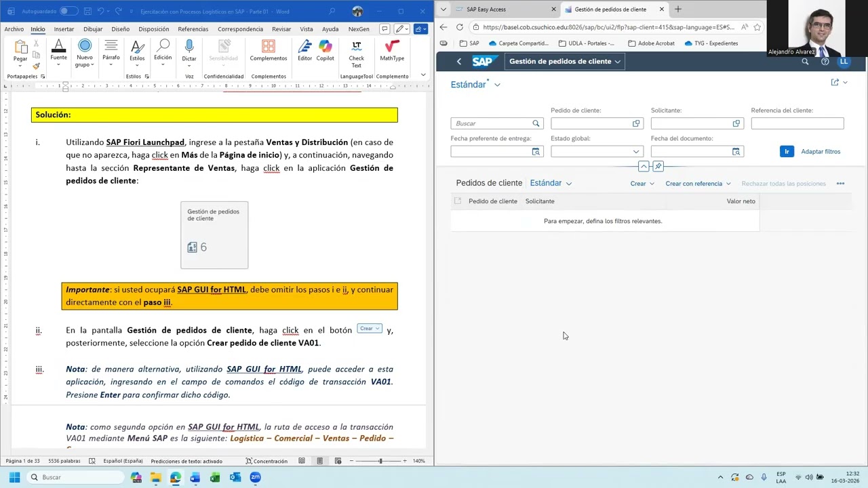Open the Crear con referencia dropdown
The height and width of the screenshot is (488, 868).
[x=698, y=184]
